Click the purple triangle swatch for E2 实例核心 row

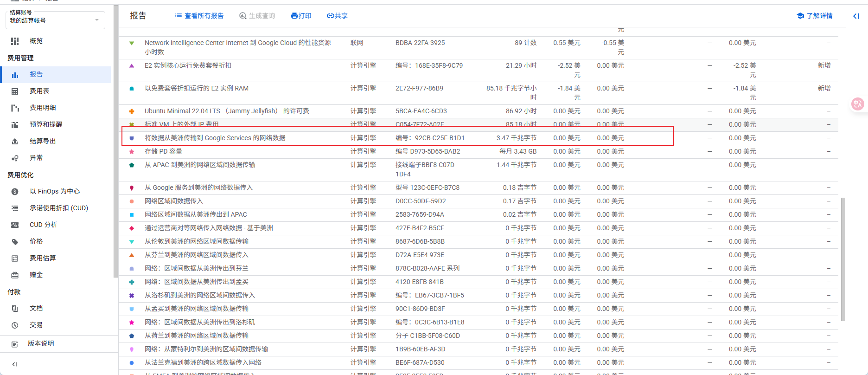tap(132, 66)
